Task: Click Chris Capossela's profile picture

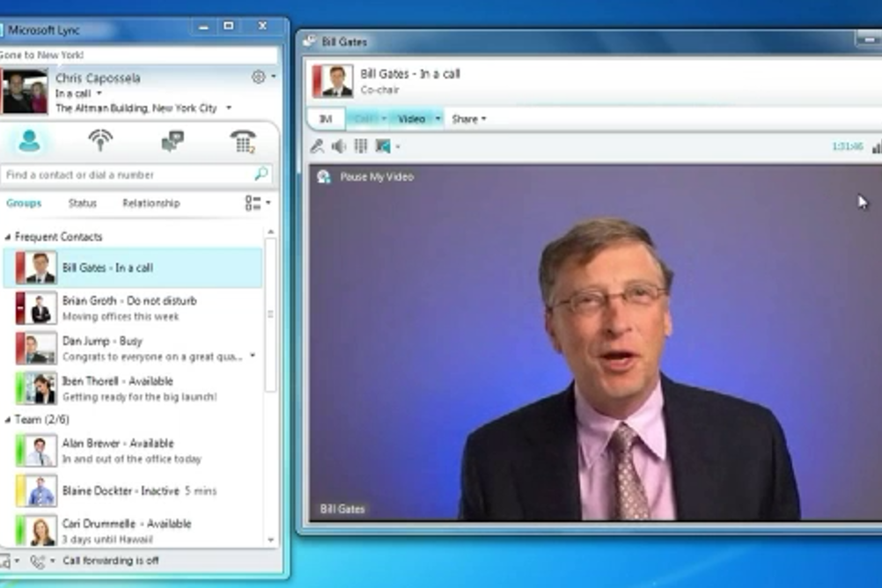Action: 25,92
